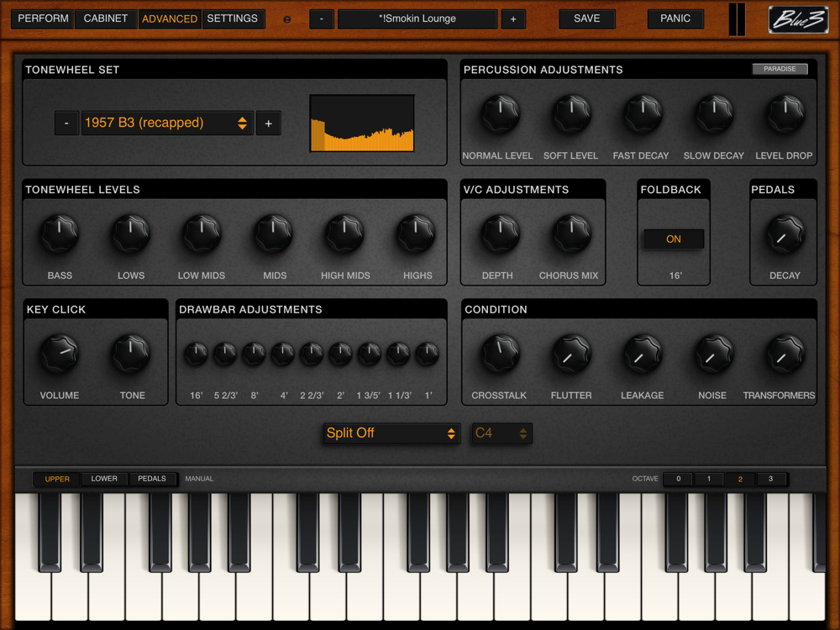Click the LOWS tonewheel level knob

(131, 234)
